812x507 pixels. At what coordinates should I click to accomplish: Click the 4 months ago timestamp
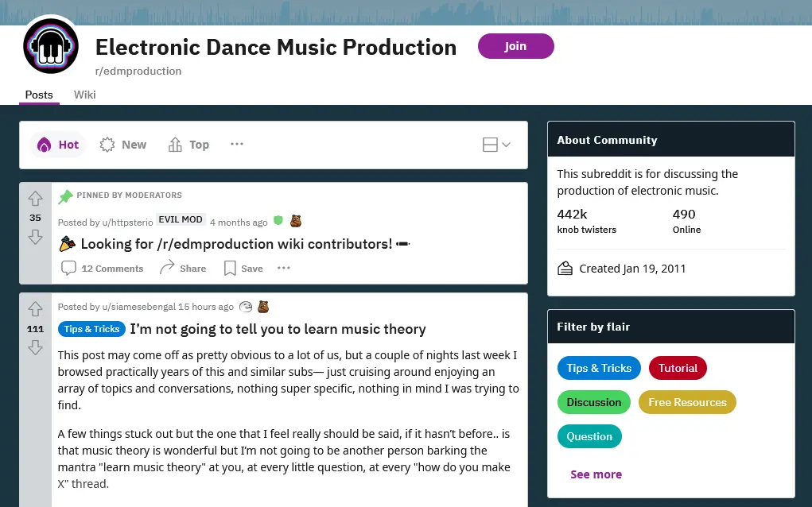[x=239, y=223]
